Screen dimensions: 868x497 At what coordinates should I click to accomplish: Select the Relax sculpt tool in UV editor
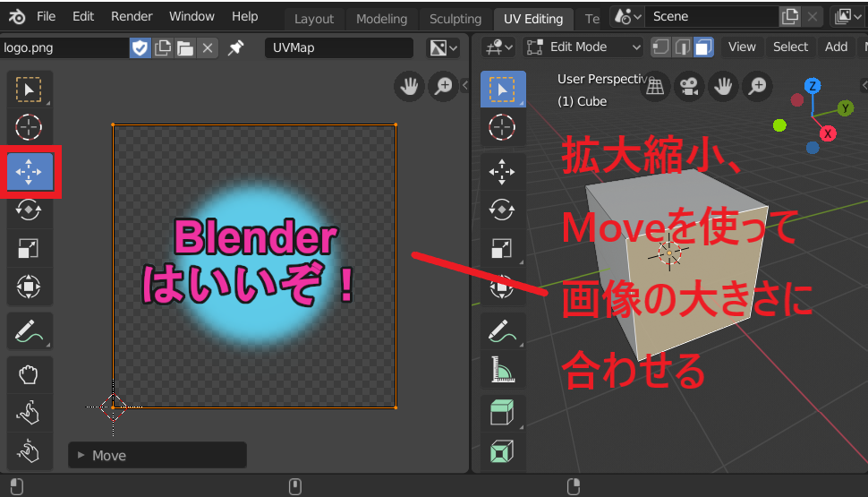pyautogui.click(x=29, y=414)
